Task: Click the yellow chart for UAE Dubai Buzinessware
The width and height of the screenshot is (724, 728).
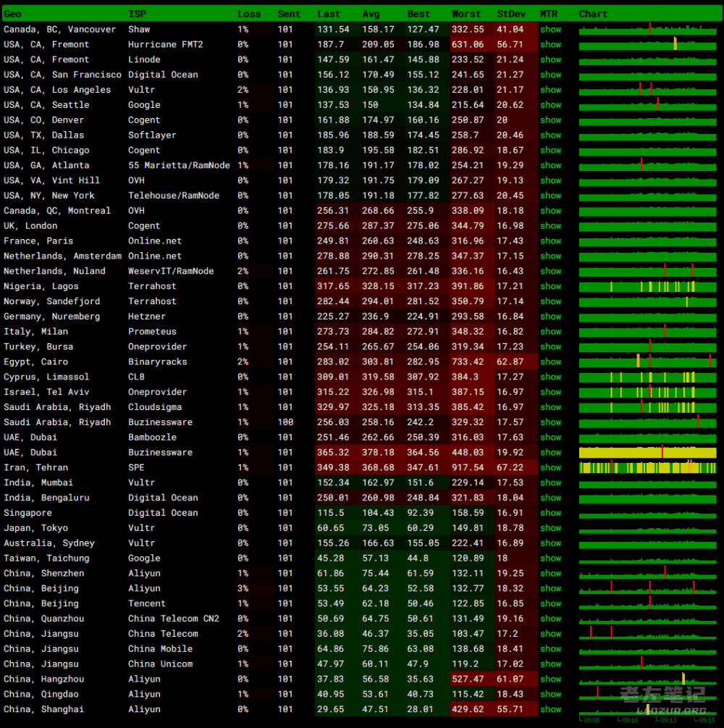Action: click(647, 453)
